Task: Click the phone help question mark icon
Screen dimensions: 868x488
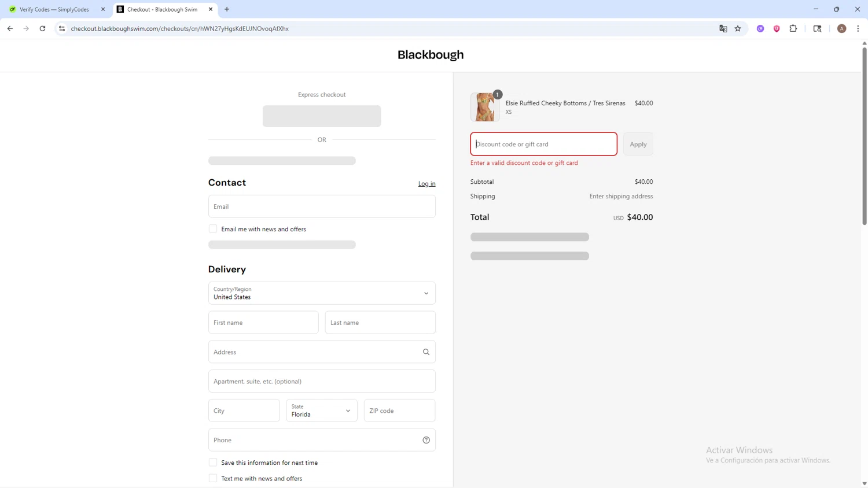Action: point(426,440)
